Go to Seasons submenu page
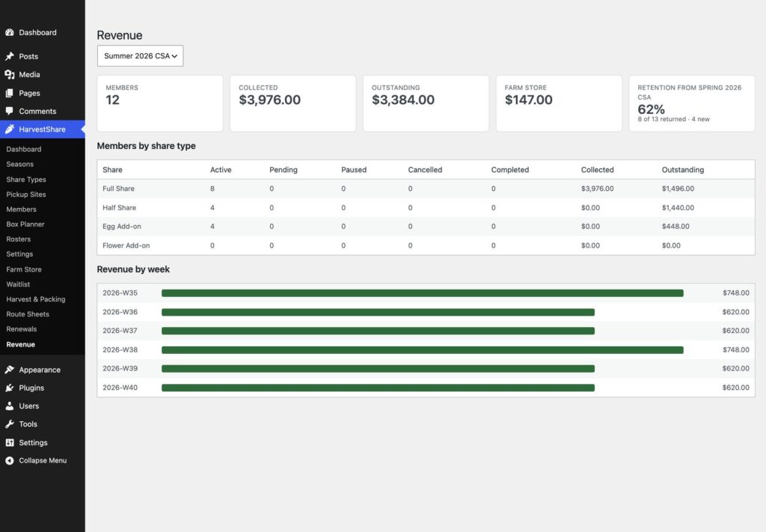766x532 pixels. 19,164
